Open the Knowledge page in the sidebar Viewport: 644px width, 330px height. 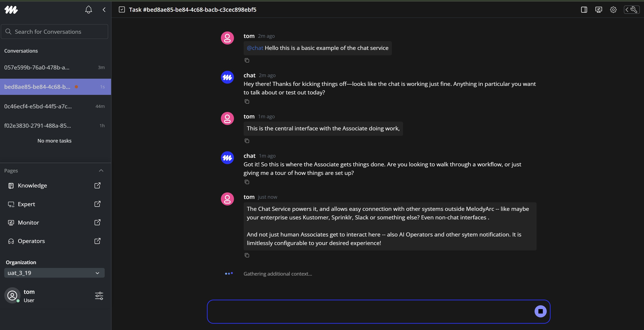[32, 185]
